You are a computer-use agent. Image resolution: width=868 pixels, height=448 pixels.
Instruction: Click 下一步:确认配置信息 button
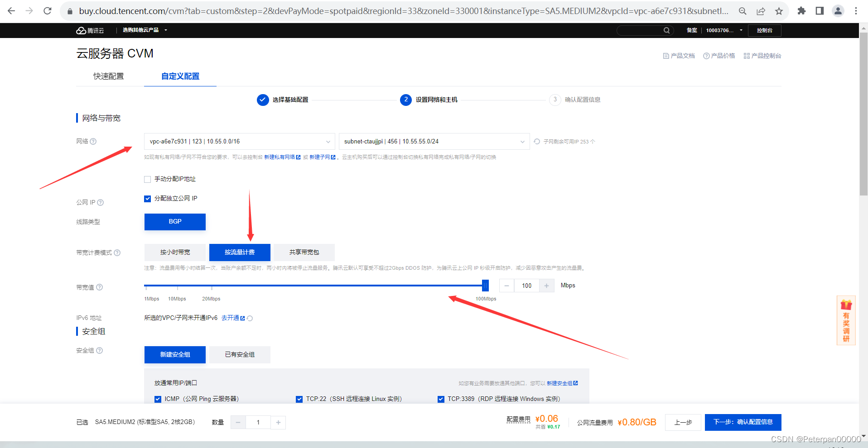(x=743, y=422)
